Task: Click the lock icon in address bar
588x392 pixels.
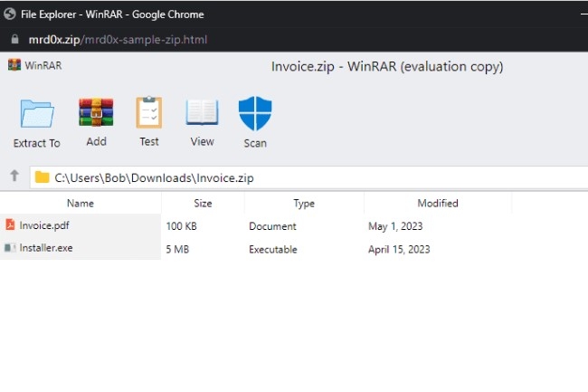Action: [x=14, y=39]
